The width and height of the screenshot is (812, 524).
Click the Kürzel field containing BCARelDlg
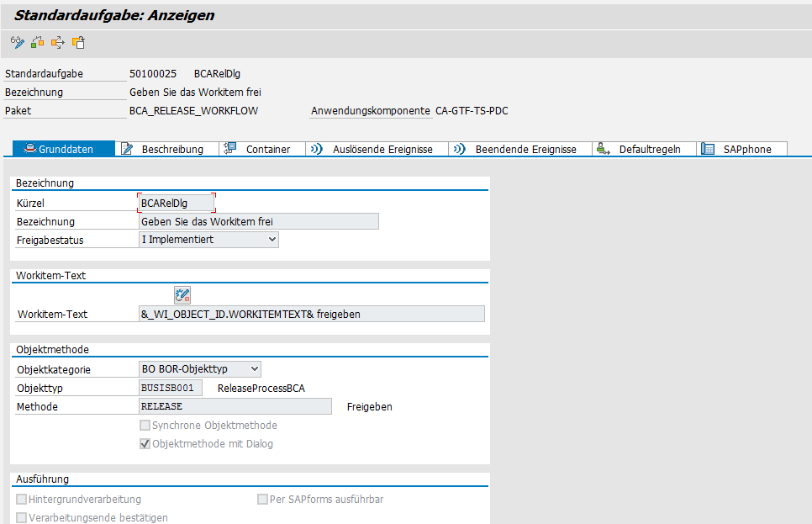click(177, 203)
